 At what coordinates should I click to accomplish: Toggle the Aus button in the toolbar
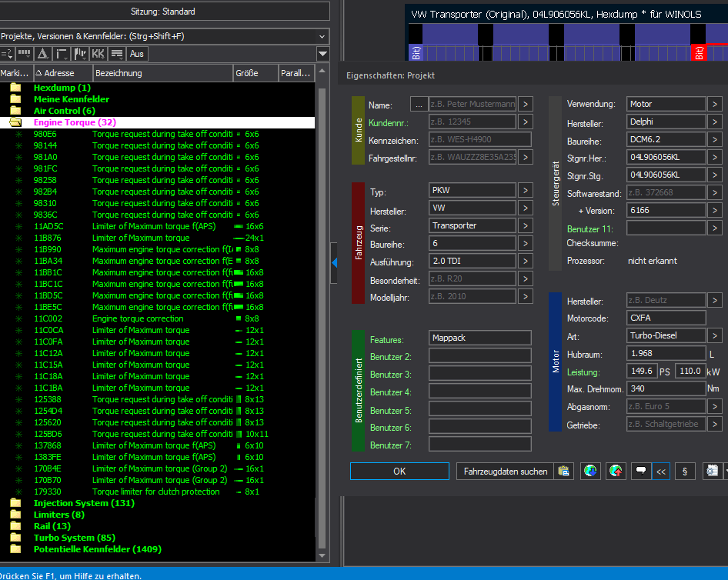pyautogui.click(x=136, y=54)
